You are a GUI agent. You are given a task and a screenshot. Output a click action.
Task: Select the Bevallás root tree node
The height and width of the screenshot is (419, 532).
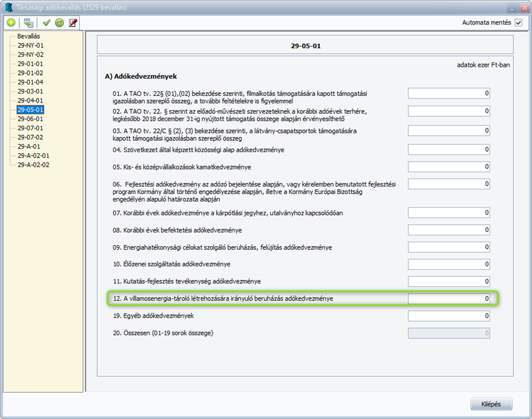coord(29,37)
